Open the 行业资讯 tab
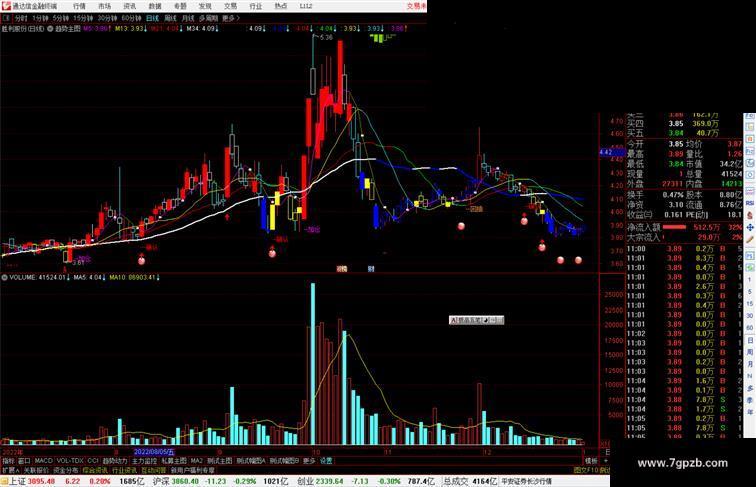Screen dimensions: 756x487 click(124, 470)
